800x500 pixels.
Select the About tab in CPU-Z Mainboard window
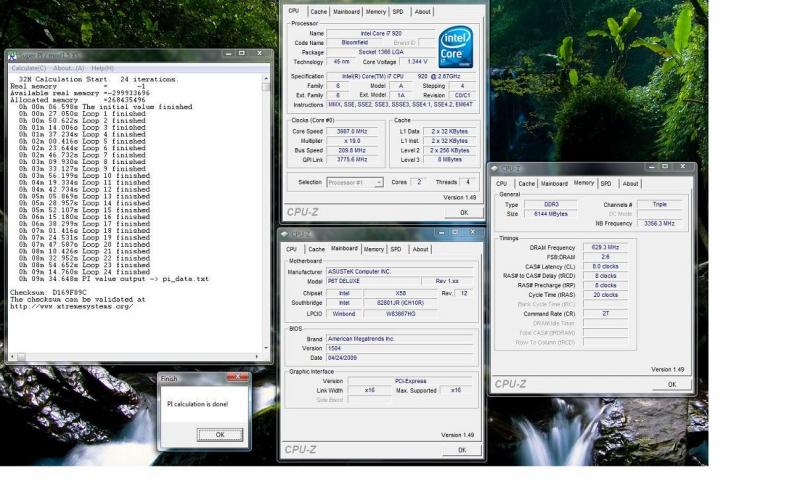coord(420,249)
